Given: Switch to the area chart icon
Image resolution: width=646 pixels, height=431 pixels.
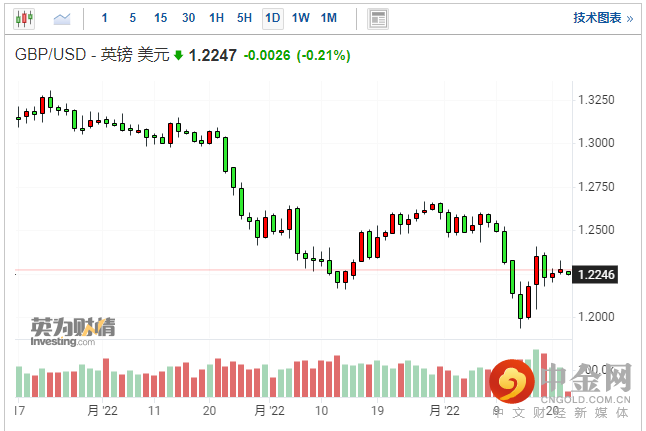Looking at the screenshot, I should [x=62, y=18].
